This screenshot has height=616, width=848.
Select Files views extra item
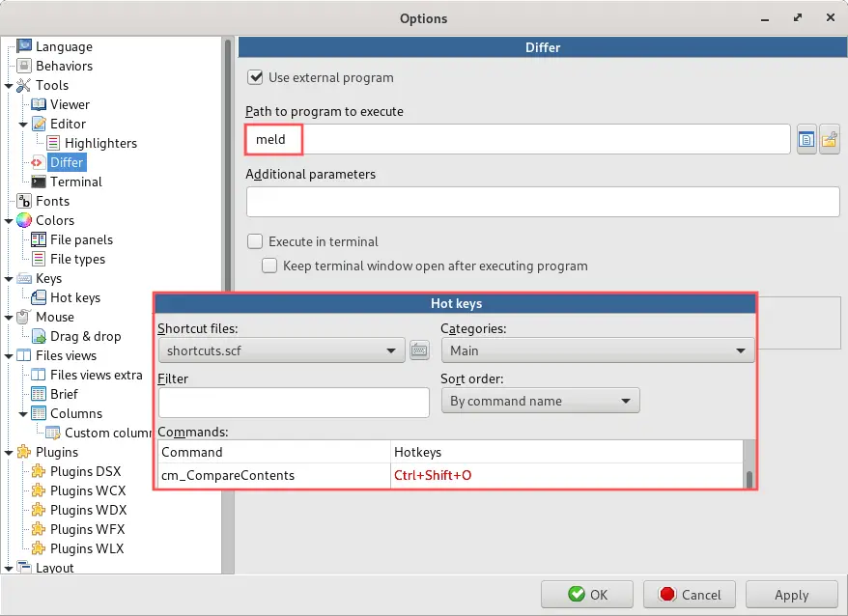click(97, 375)
